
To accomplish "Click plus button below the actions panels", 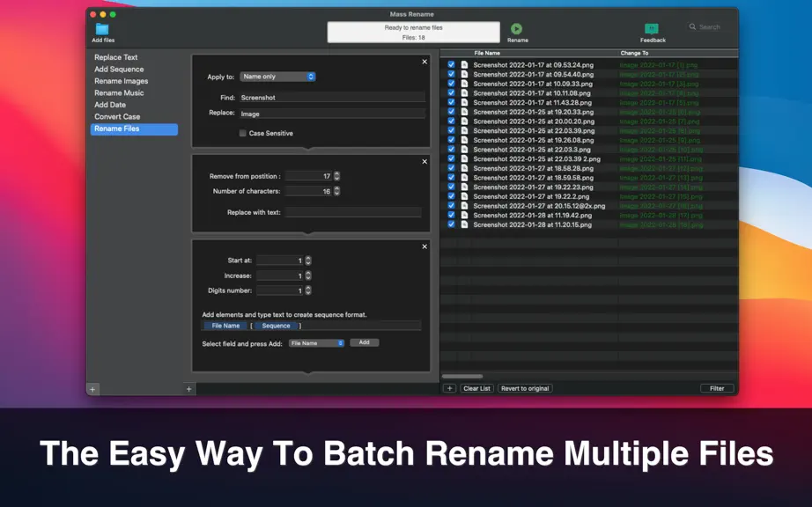I will (x=189, y=389).
